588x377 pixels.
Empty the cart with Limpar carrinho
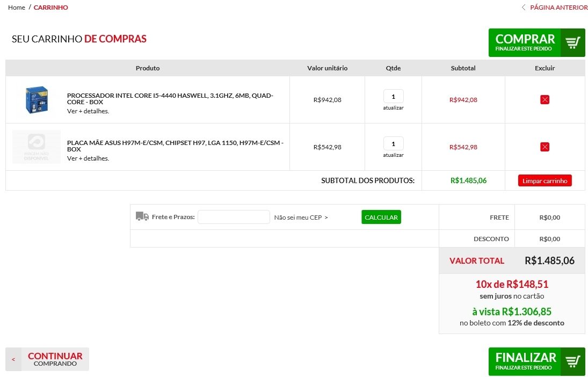point(545,180)
